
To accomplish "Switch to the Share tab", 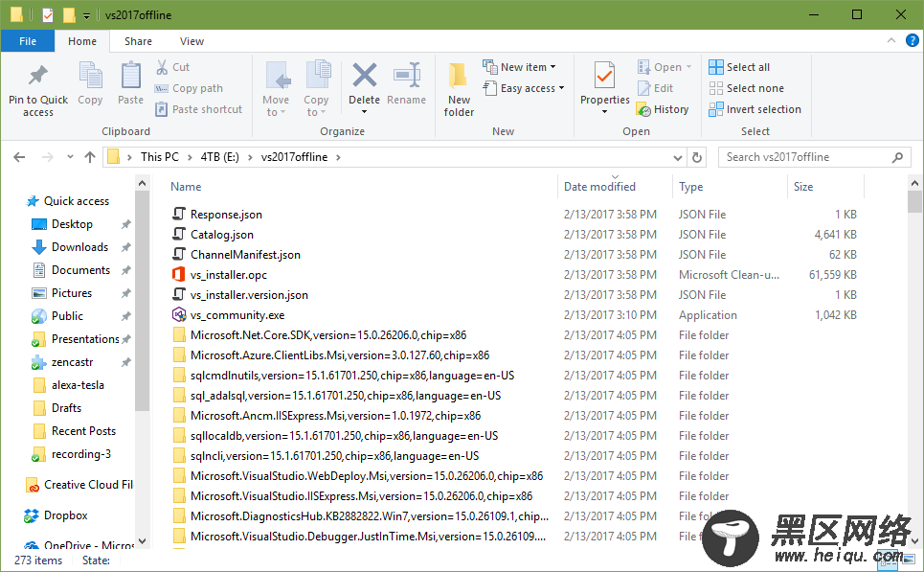I will click(138, 41).
